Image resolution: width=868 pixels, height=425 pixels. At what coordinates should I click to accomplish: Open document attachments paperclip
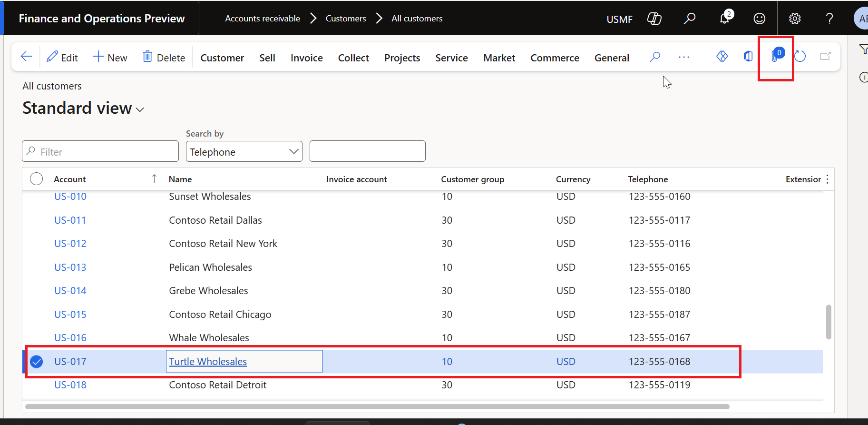point(776,56)
